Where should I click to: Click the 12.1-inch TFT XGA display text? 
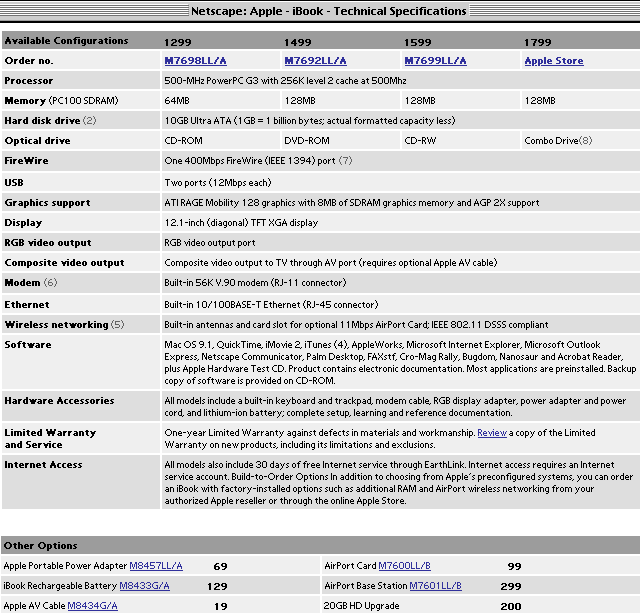click(241, 223)
